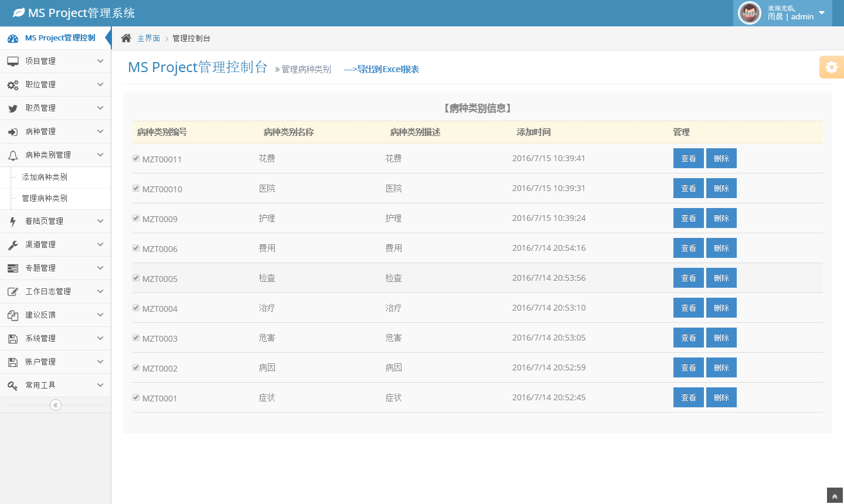The width and height of the screenshot is (844, 504).
Task: Collapse sidebar with double-chevron icon
Action: coord(56,405)
